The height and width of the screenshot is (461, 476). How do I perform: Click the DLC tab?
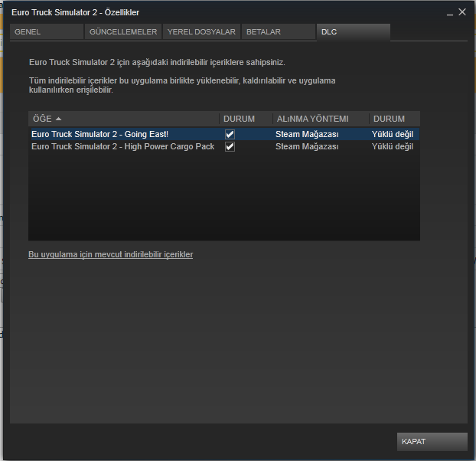click(354, 32)
